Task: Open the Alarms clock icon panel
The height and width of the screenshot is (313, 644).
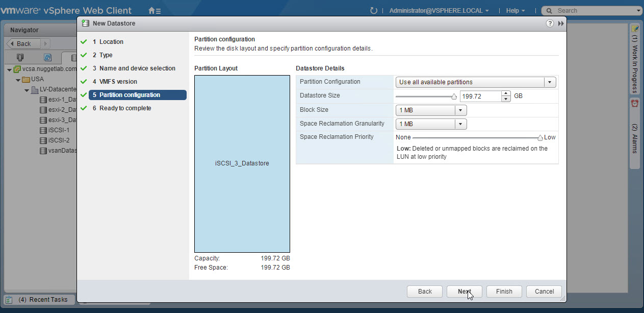Action: (x=635, y=103)
